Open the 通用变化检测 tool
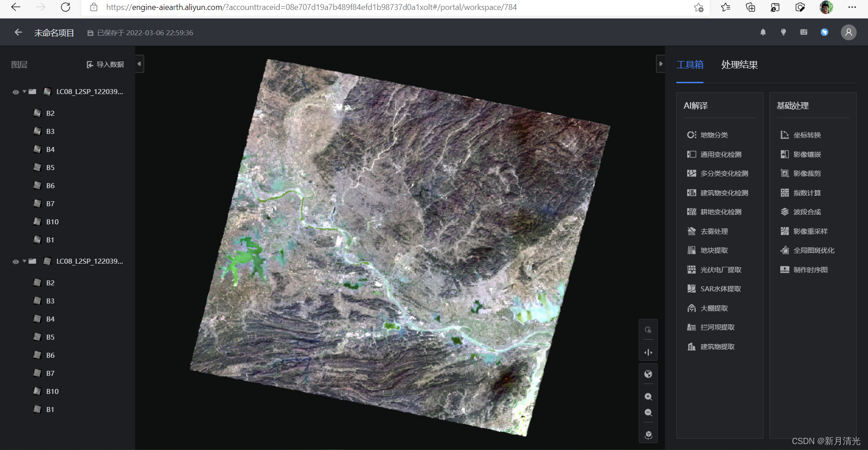868x450 pixels. click(714, 154)
